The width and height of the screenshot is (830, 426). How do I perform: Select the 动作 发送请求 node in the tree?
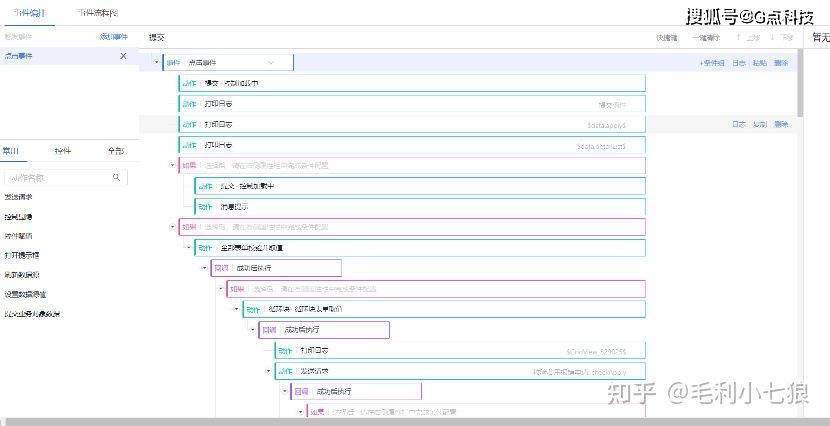pos(460,371)
